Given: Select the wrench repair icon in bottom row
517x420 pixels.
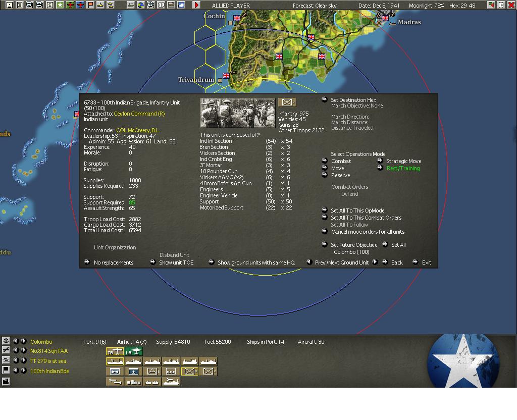Looking at the screenshot, I should coord(115,382).
